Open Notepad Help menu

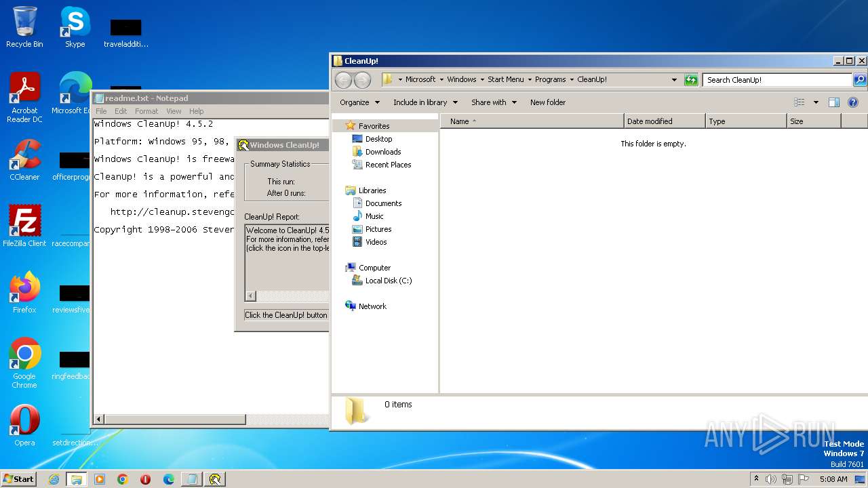(x=196, y=111)
